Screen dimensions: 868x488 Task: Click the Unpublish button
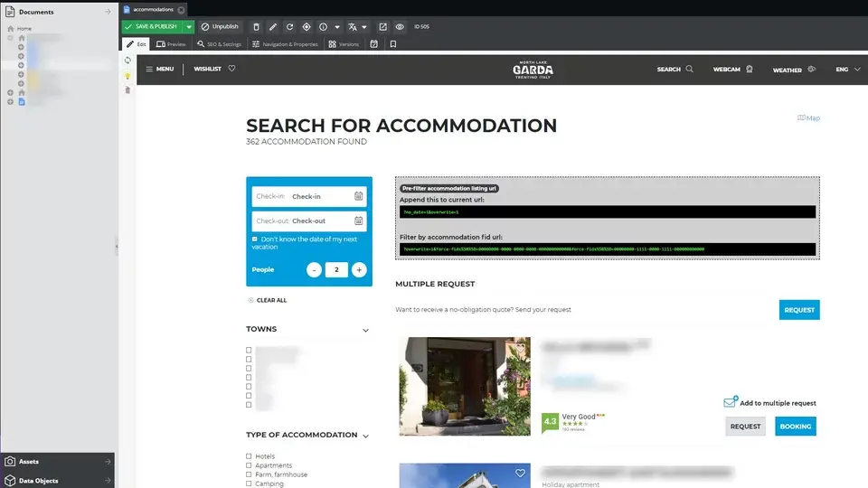(220, 26)
